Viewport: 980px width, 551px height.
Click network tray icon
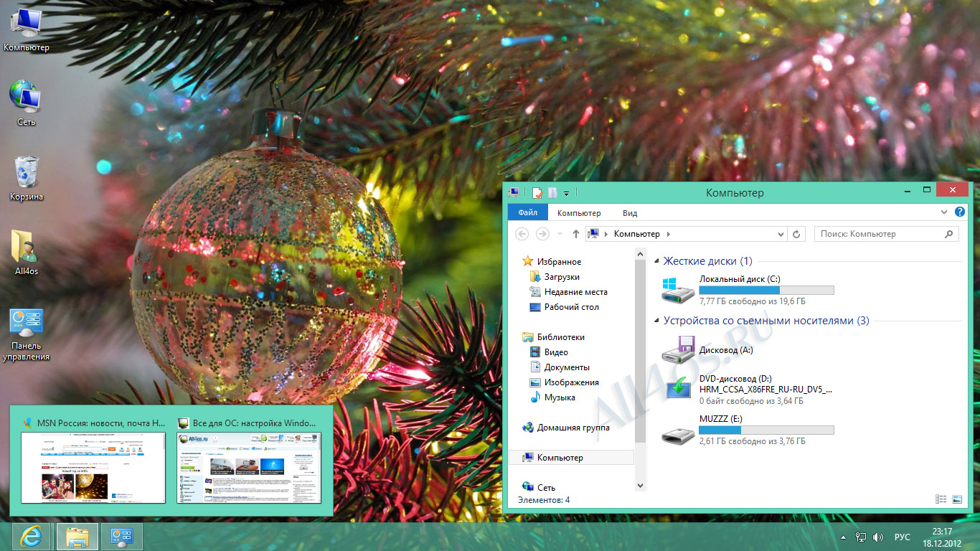pos(861,537)
